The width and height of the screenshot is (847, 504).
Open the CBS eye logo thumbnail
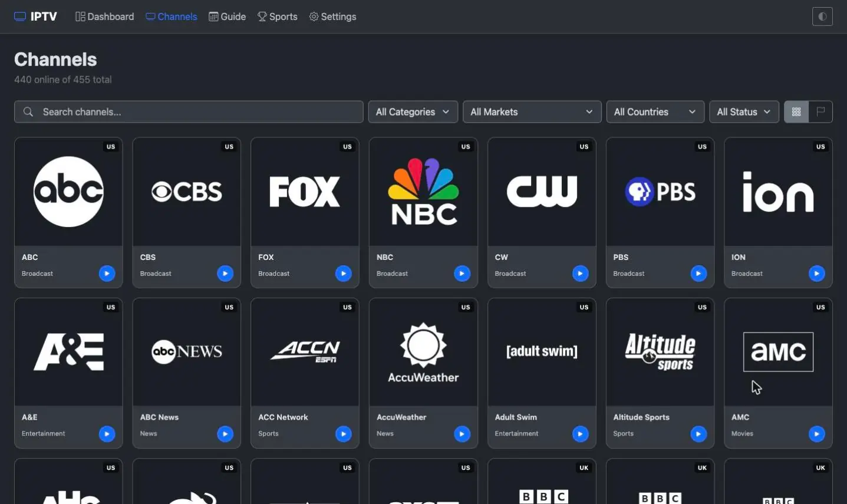click(187, 192)
